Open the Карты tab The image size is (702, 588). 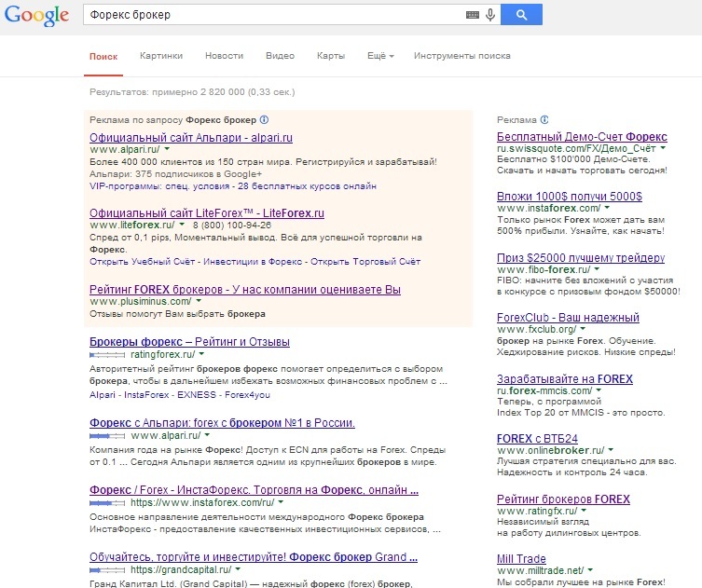(331, 56)
